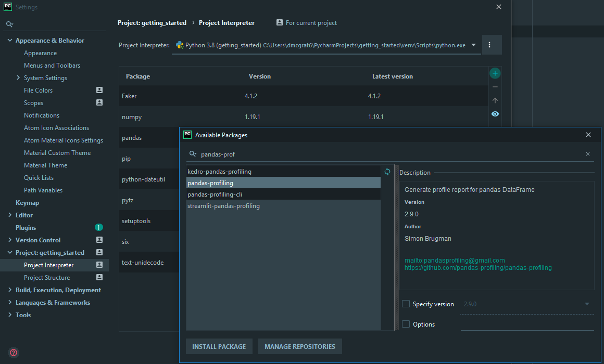
Task: Click the up-arrow upgrade package icon
Action: click(495, 100)
